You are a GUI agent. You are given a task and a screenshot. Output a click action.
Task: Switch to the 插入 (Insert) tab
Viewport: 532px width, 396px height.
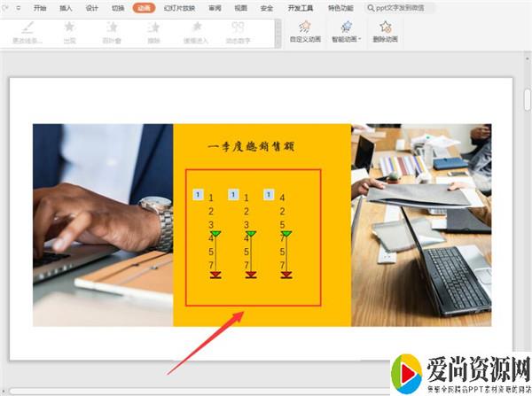coord(66,8)
